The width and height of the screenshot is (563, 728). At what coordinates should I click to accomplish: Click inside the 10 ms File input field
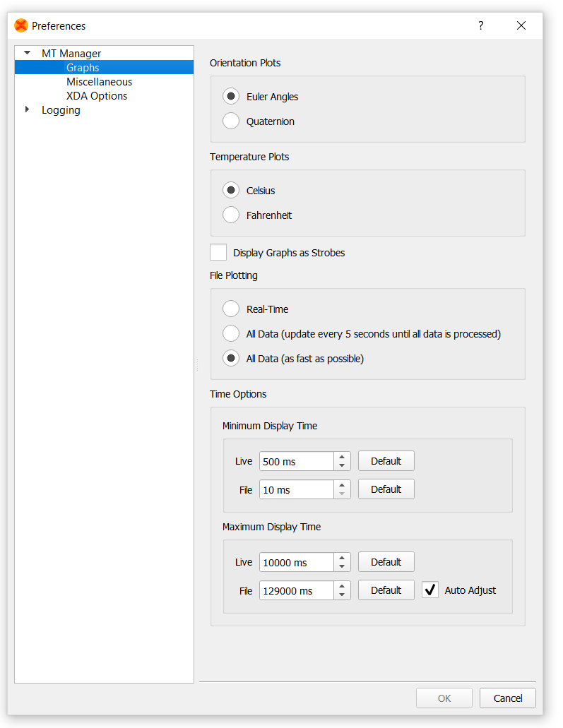tap(297, 489)
